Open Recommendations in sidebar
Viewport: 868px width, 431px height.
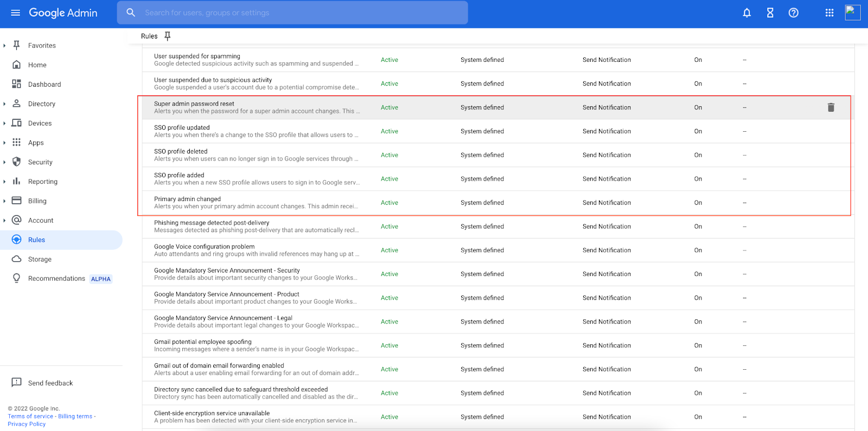pyautogui.click(x=56, y=279)
